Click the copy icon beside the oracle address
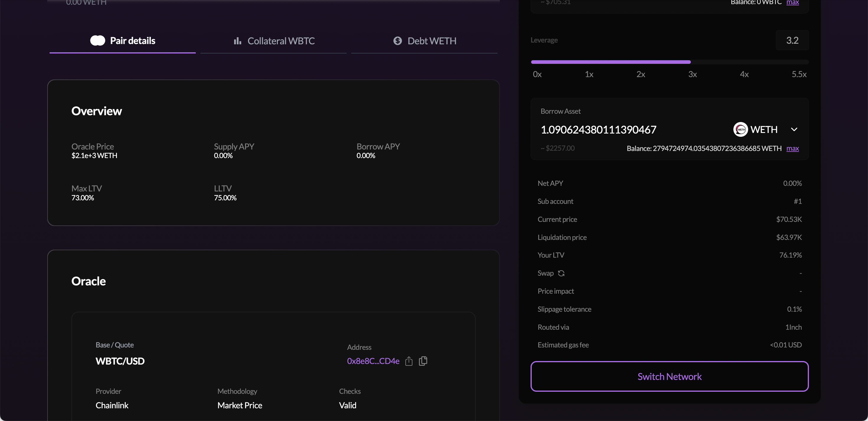The height and width of the screenshot is (421, 868). 422,361
